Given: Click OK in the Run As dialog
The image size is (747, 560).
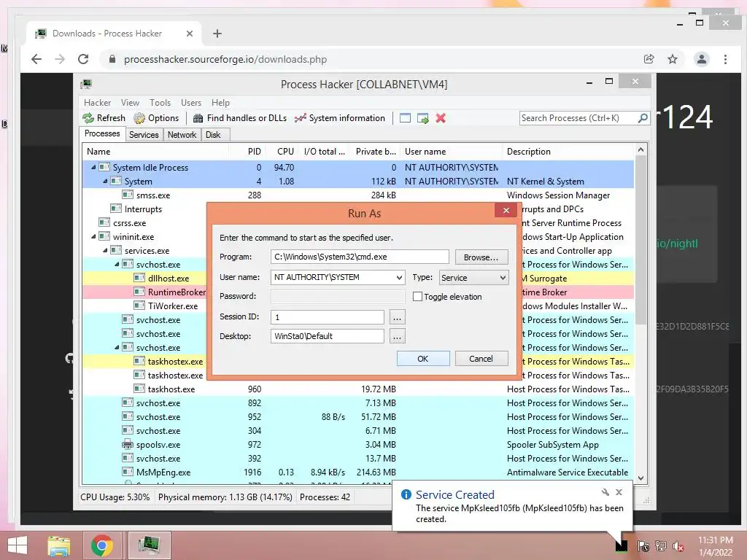Looking at the screenshot, I should 423,359.
